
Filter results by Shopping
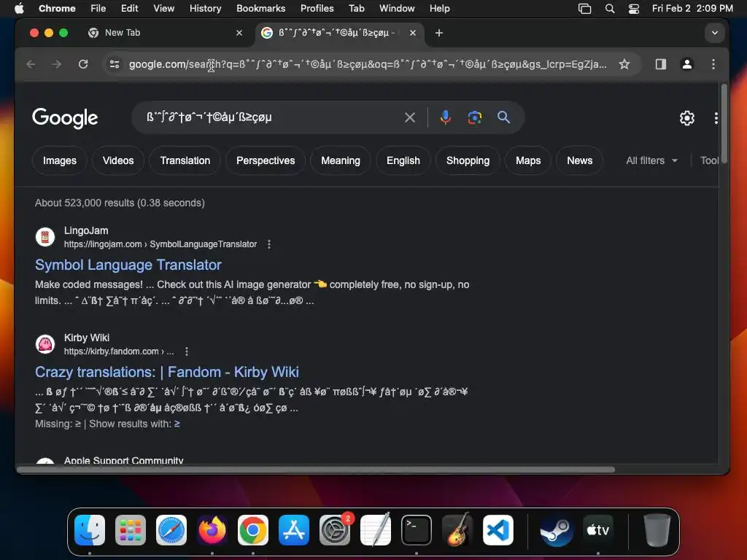point(468,161)
